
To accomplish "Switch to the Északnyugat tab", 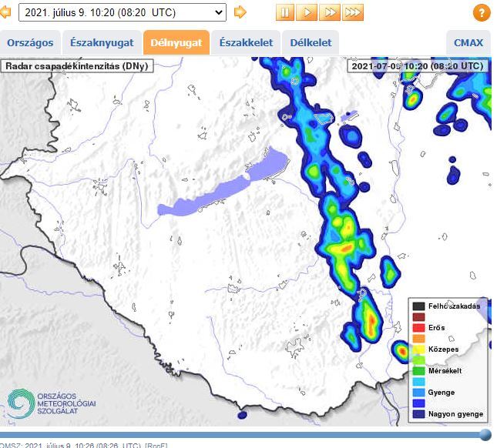I will 101,43.
